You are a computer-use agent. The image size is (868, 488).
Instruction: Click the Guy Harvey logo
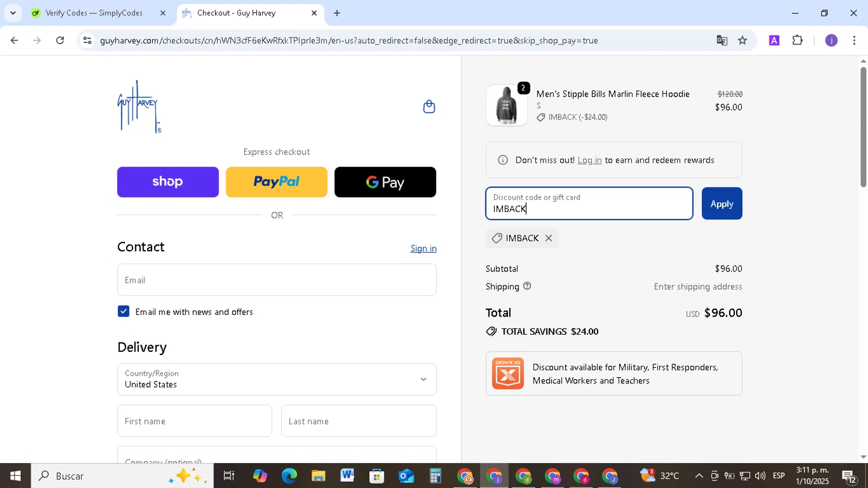[139, 107]
